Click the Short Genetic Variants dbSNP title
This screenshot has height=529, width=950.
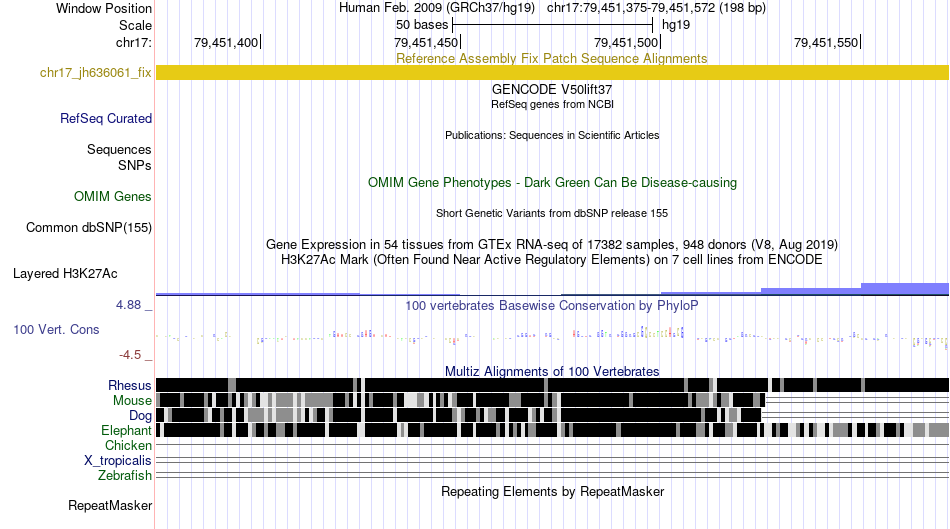(552, 213)
